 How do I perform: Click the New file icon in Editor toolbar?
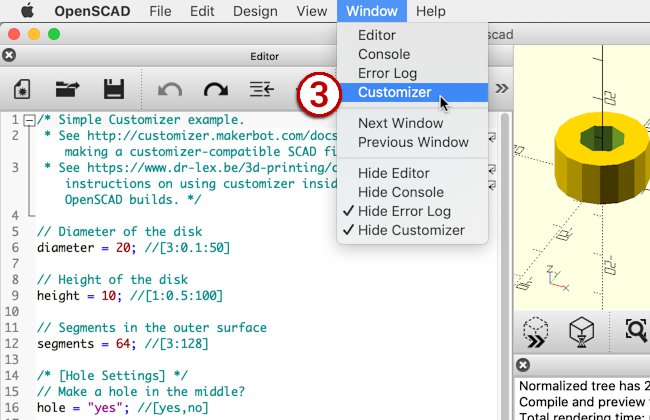pyautogui.click(x=22, y=89)
